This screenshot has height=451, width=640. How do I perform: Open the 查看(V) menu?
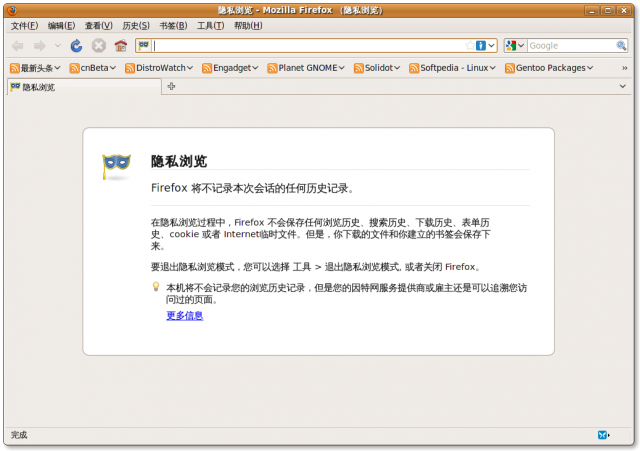point(98,26)
